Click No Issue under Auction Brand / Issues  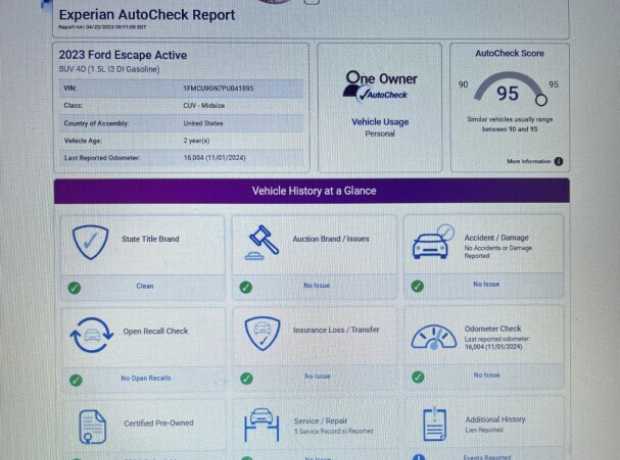coord(316,285)
